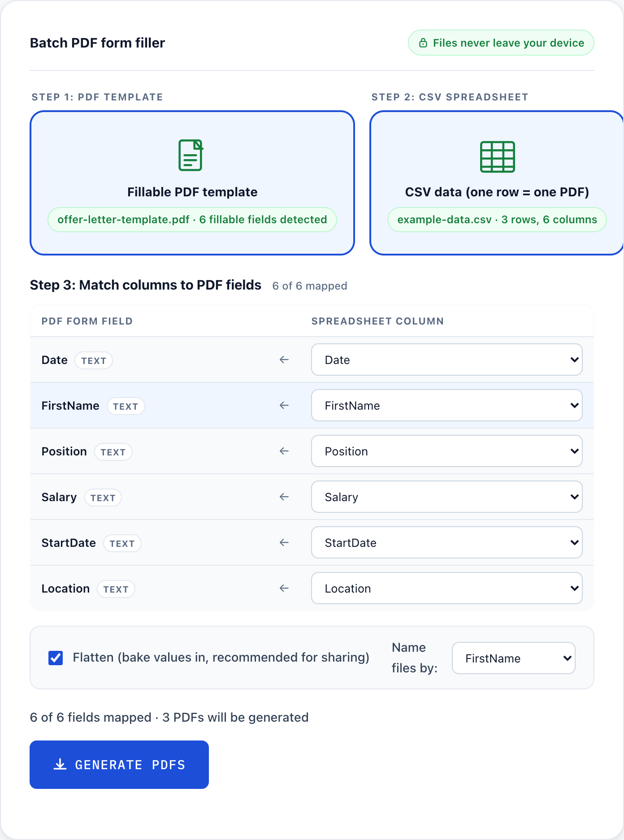Click the arrow icon in Location row

(284, 588)
